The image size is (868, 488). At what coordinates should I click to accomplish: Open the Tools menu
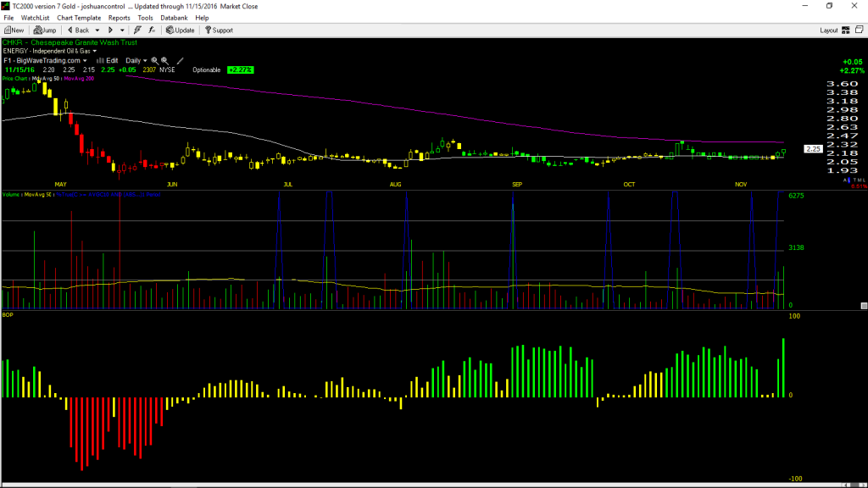(x=145, y=18)
